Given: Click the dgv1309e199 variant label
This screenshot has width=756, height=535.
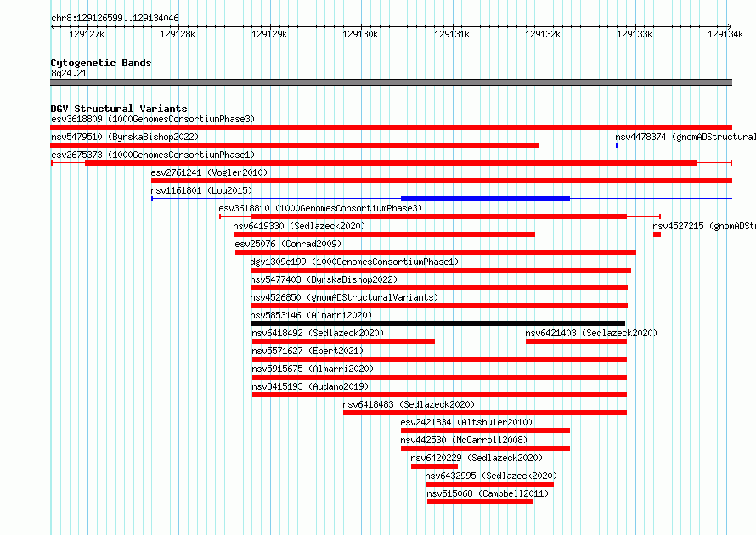Looking at the screenshot, I should [354, 262].
